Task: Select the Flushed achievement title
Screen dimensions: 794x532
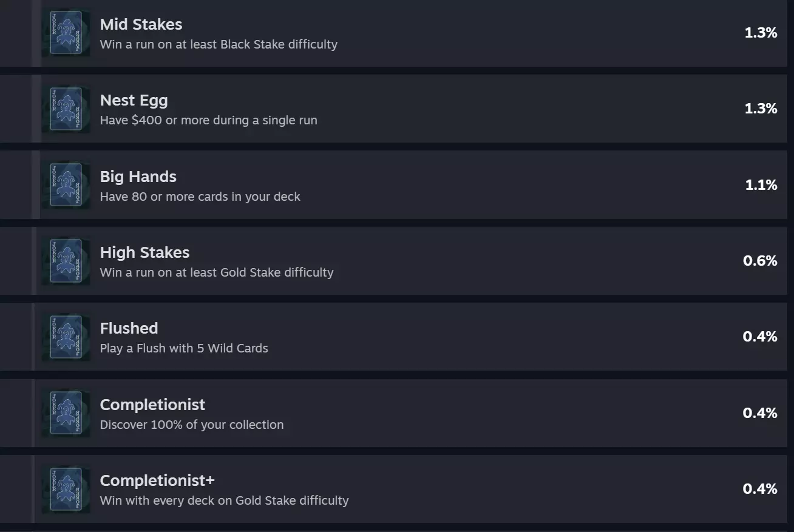Action: (x=129, y=328)
